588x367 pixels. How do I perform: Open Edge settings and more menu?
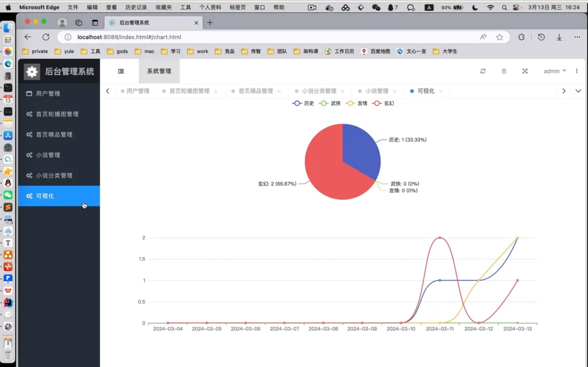point(577,36)
